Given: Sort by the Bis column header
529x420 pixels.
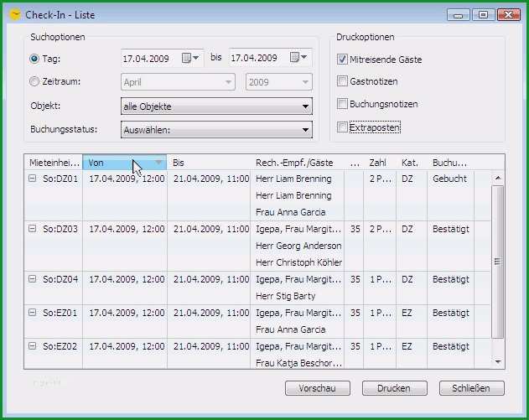Looking at the screenshot, I should [209, 163].
